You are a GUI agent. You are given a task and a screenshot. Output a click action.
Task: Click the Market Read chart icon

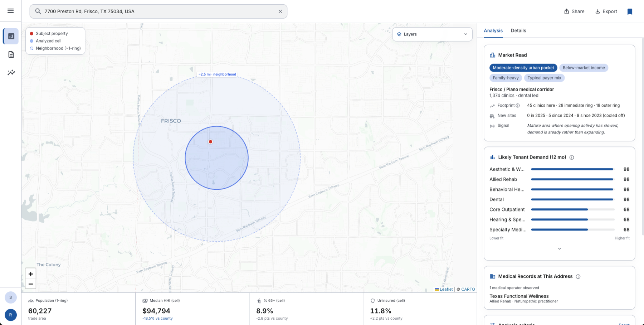pyautogui.click(x=493, y=55)
